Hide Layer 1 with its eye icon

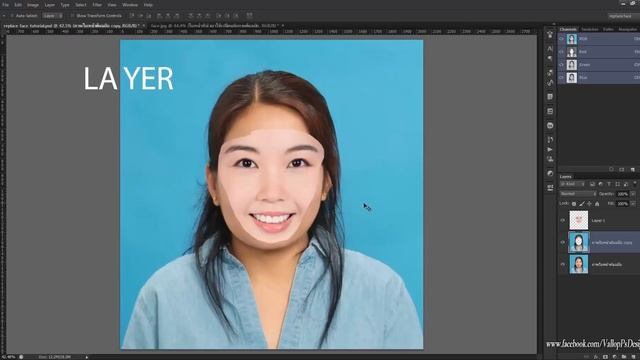coord(562,220)
